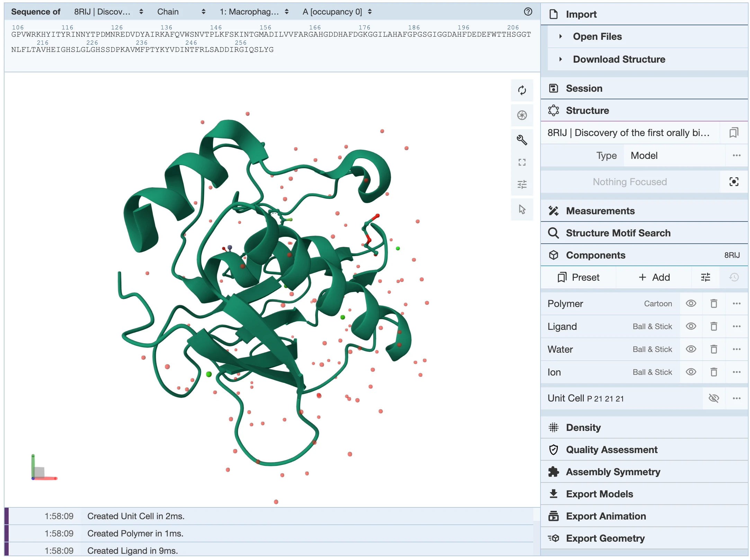The width and height of the screenshot is (750, 560).
Task: Click the Model type selector
Action: point(675,155)
